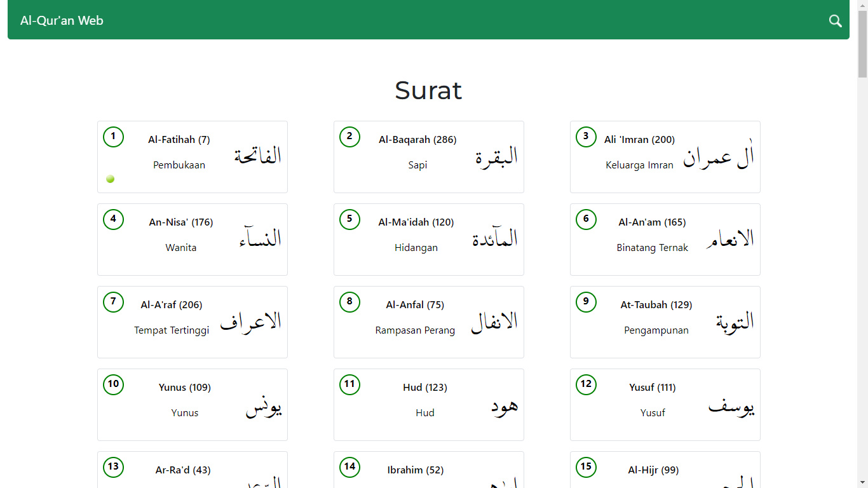Viewport: 868px width, 488px height.
Task: Choose the Yunus (109) surah
Action: point(185,388)
